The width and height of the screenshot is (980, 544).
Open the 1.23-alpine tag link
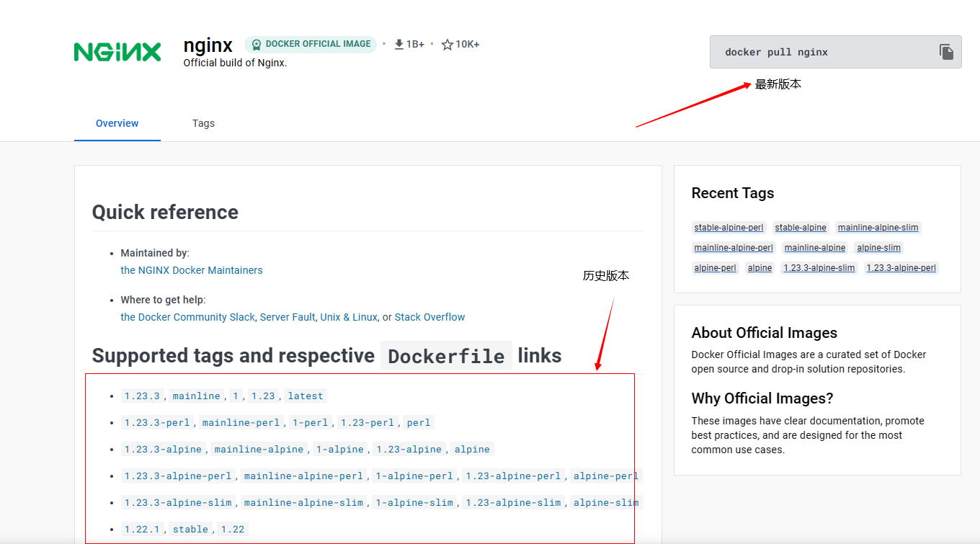[x=409, y=449]
